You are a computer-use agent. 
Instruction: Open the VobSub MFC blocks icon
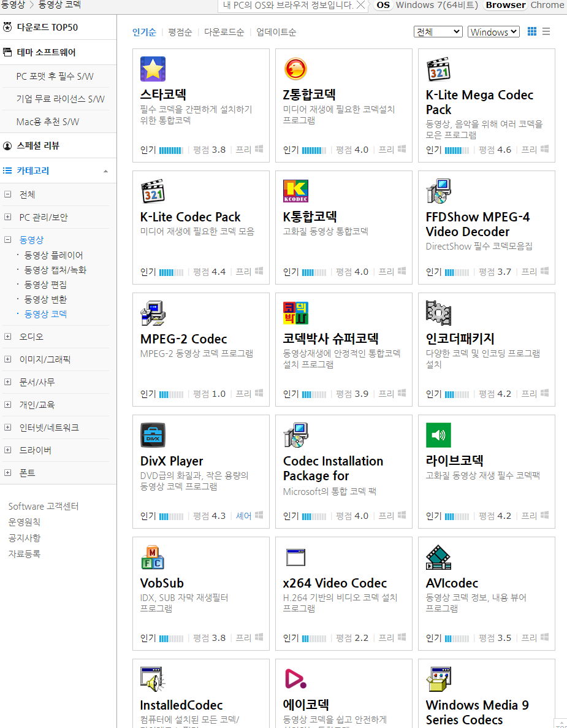coord(153,557)
